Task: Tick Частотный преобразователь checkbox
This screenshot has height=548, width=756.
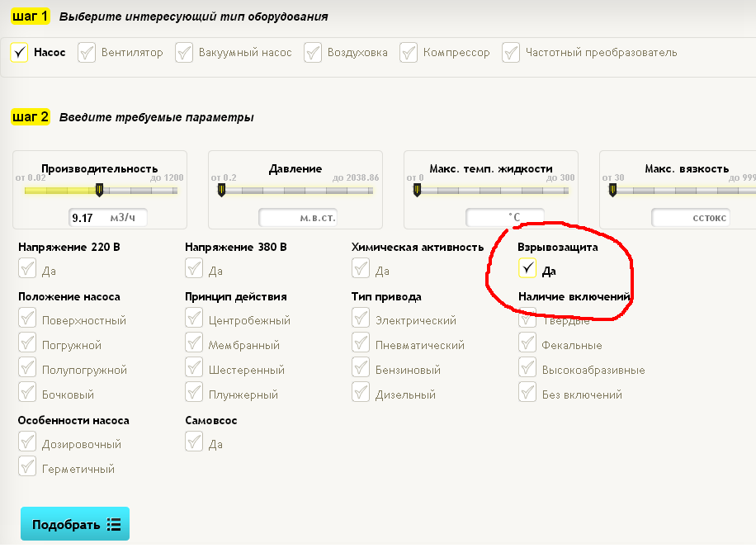Action: click(x=511, y=53)
